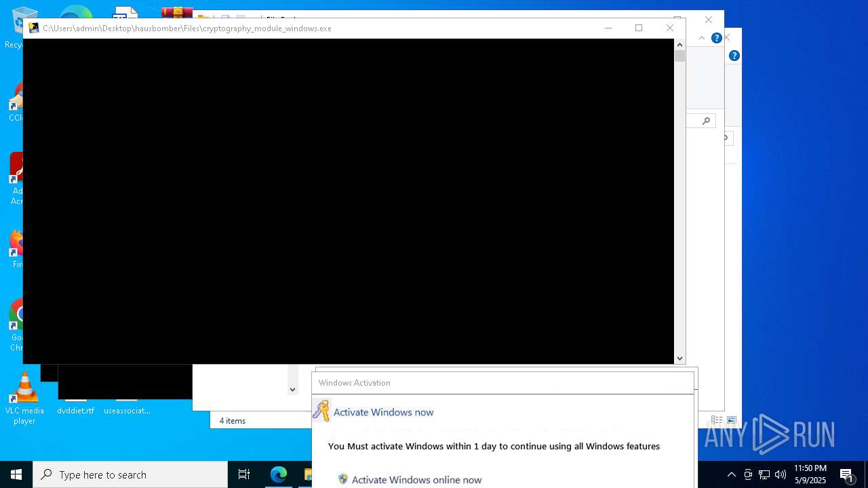Screen dimensions: 868x488
Task: Click the console scrollbar up arrow
Action: coord(679,45)
